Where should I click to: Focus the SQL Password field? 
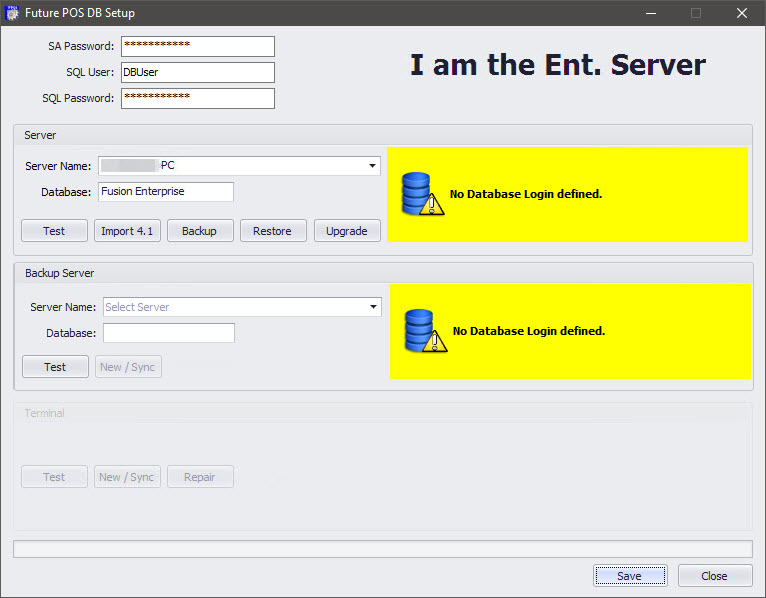[x=197, y=98]
